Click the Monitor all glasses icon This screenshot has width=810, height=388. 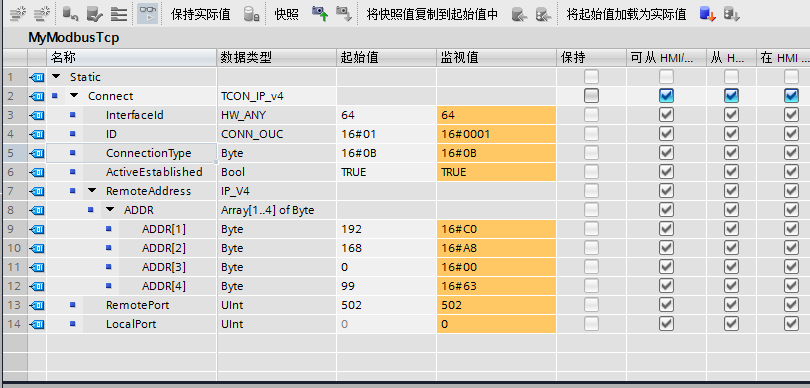[147, 14]
